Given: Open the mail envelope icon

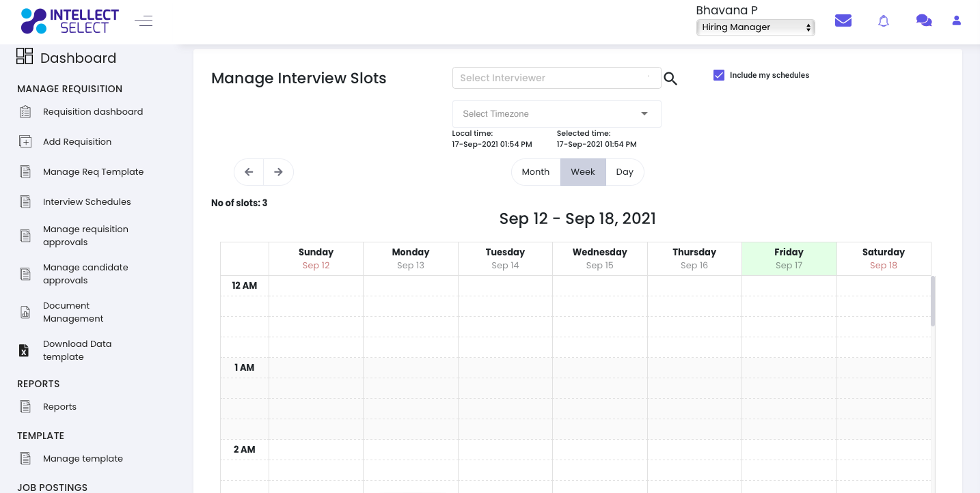Looking at the screenshot, I should (843, 20).
